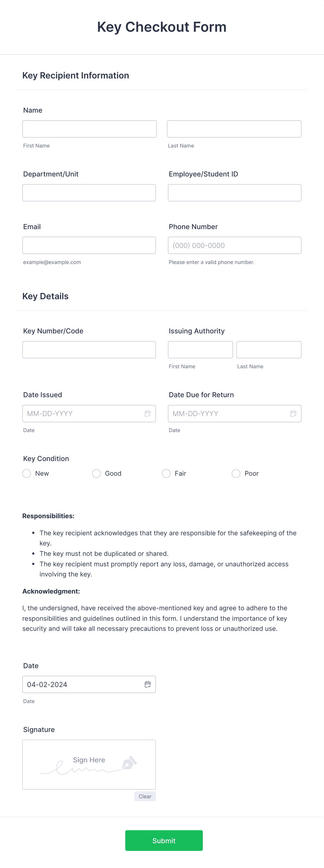Click the Last Name field under Name
This screenshot has height=868, width=324.
pos(234,129)
